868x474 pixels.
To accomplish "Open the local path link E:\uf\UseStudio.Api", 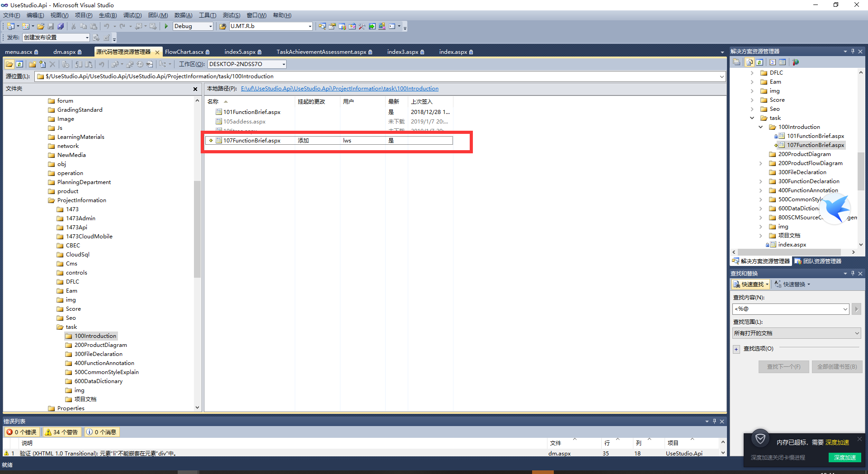I will point(340,89).
